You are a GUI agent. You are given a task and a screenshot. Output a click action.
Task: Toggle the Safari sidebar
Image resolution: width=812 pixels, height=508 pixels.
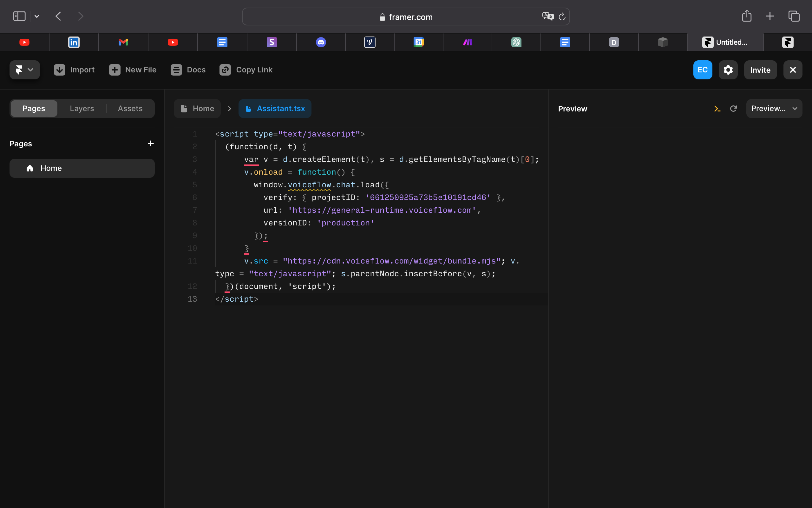tap(19, 16)
